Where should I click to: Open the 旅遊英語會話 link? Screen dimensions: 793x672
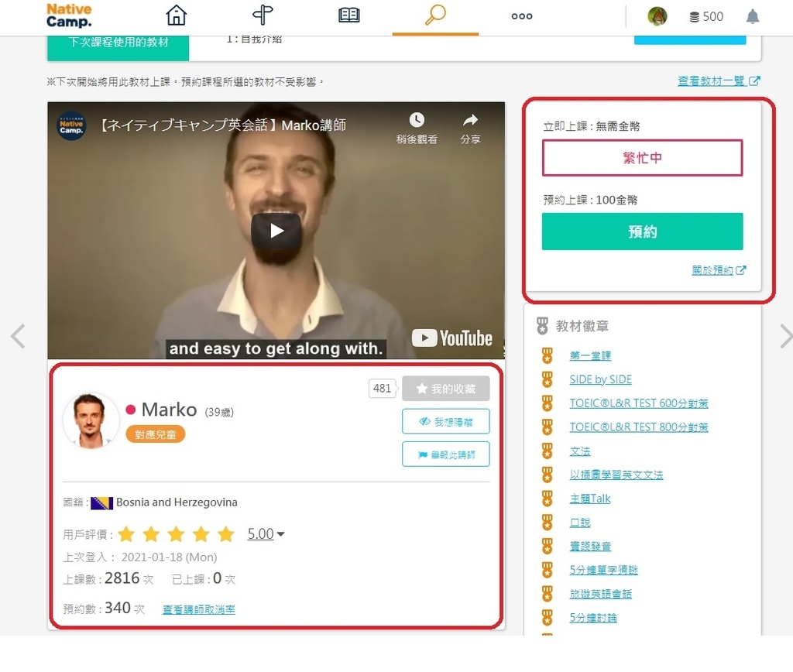coord(600,594)
